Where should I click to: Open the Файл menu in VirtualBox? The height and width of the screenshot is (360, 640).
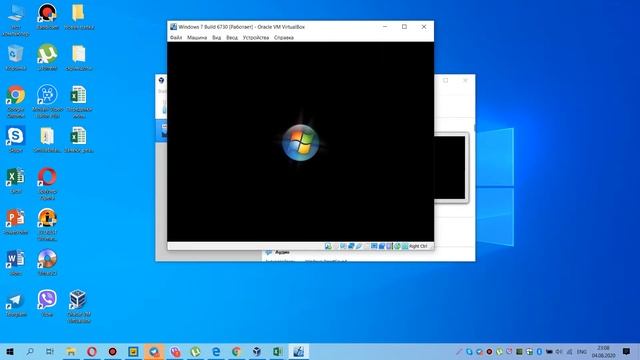(x=176, y=38)
